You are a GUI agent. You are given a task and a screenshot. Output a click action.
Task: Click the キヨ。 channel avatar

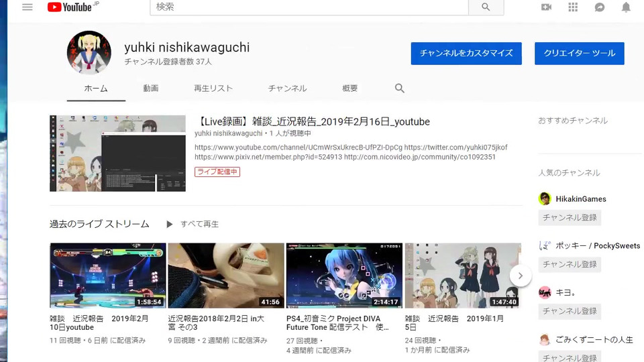tap(545, 293)
